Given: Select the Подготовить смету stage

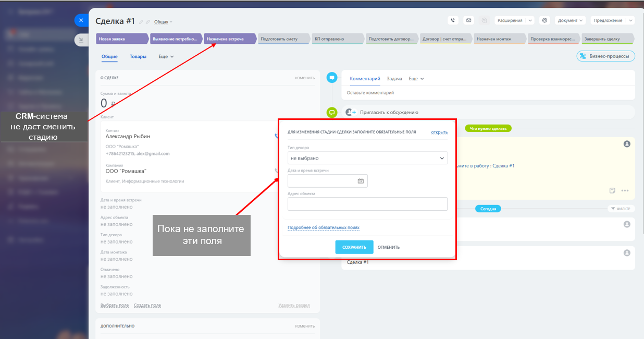Looking at the screenshot, I should pyautogui.click(x=283, y=39).
